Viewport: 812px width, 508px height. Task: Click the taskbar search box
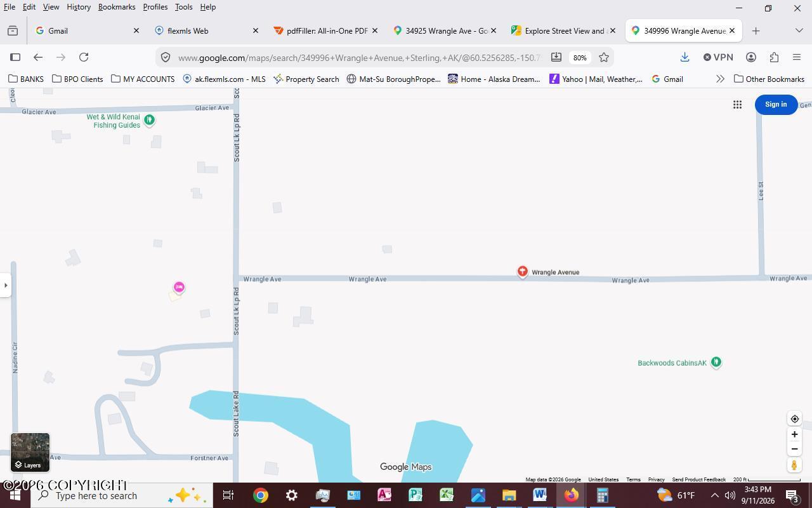[x=122, y=495]
